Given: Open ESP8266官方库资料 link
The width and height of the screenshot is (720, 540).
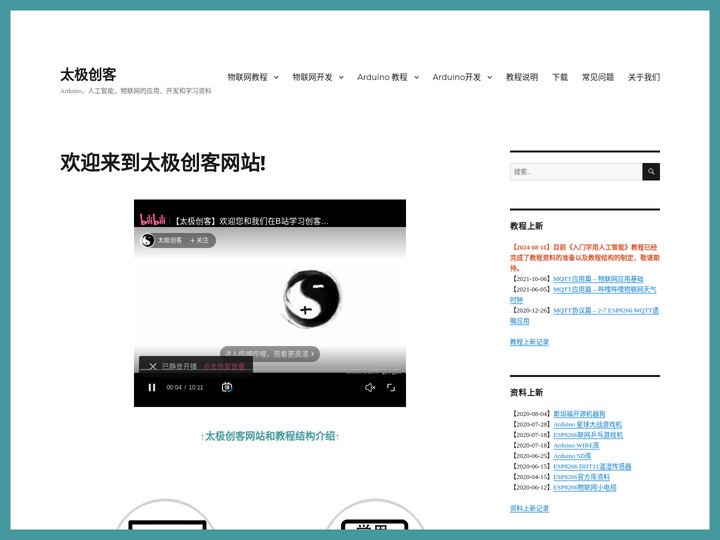Looking at the screenshot, I should click(581, 477).
